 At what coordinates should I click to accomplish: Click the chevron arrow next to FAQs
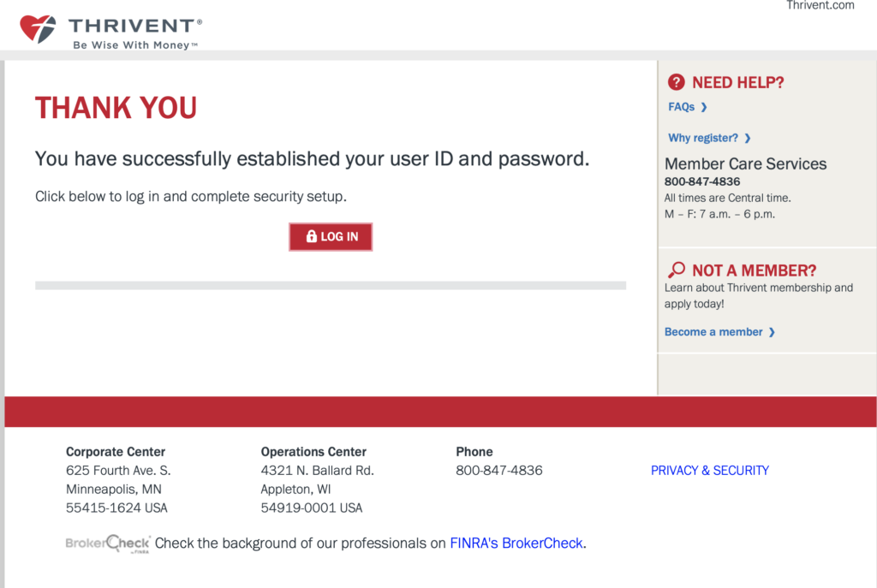[x=704, y=107]
